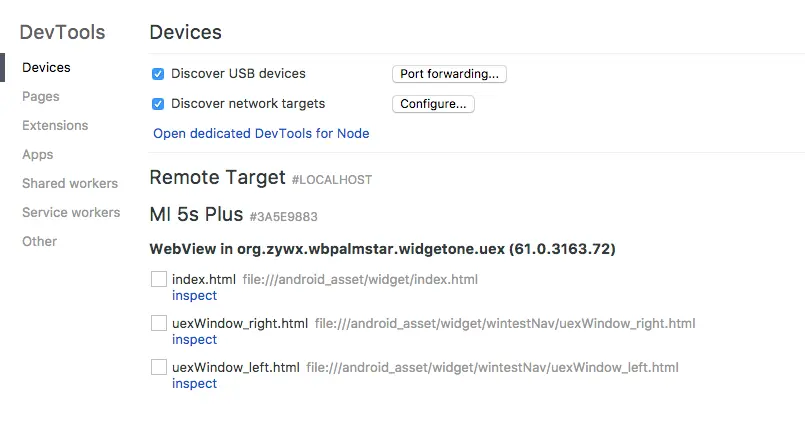805x427 pixels.
Task: Check the box beside uexWindow_left.html
Action: coord(159,367)
